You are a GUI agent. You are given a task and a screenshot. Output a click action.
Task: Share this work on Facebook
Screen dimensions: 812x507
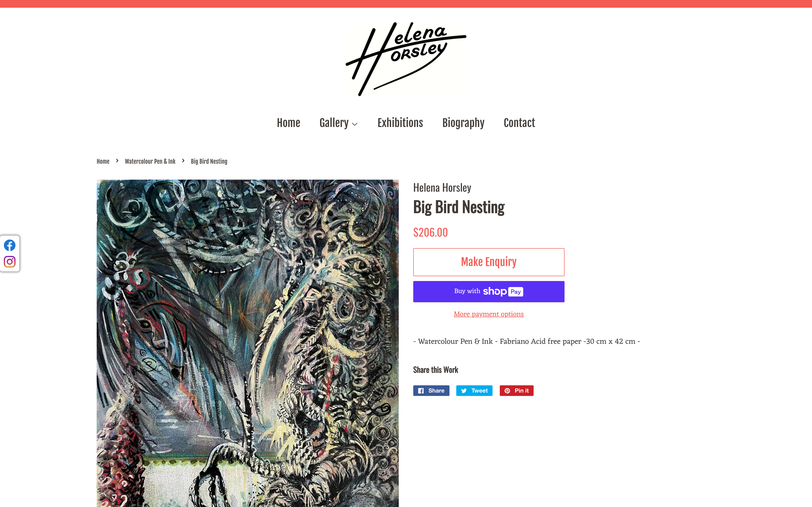click(431, 391)
